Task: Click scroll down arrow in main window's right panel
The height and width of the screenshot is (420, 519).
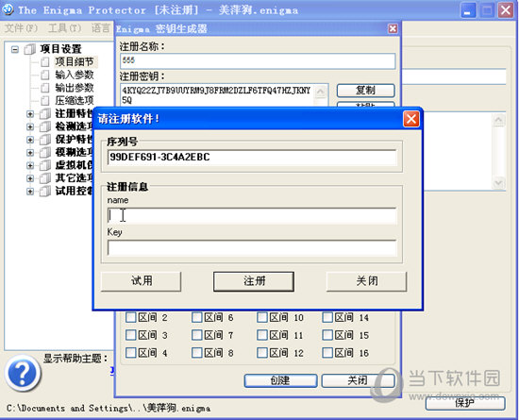Action: pyautogui.click(x=499, y=183)
